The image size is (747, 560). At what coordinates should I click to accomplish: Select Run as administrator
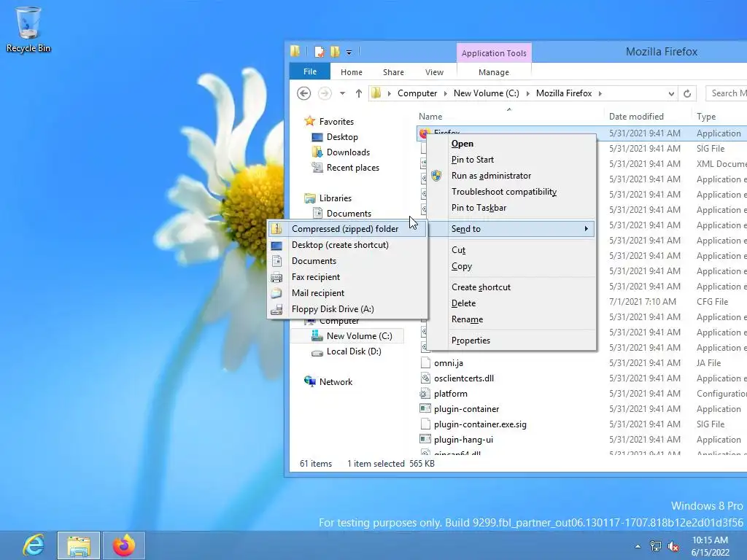[511, 176]
